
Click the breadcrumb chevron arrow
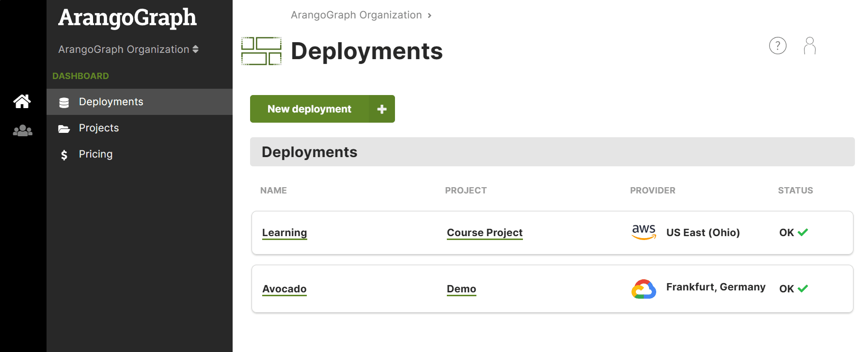[x=429, y=16]
